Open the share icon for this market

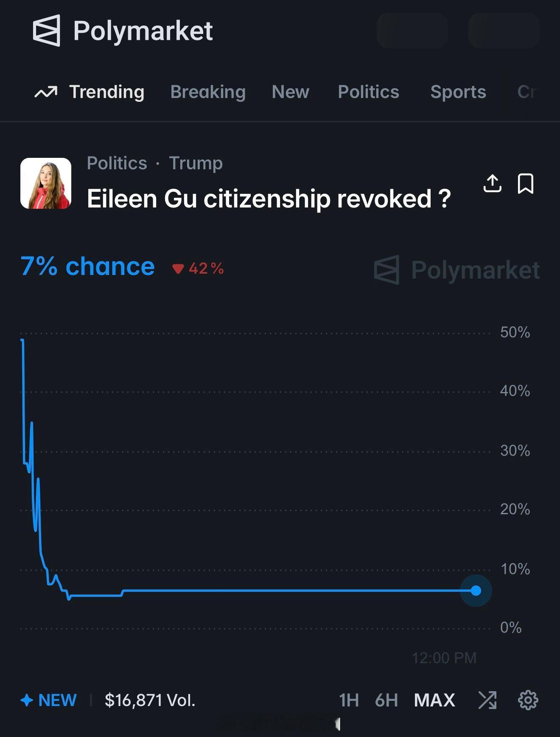pyautogui.click(x=493, y=184)
